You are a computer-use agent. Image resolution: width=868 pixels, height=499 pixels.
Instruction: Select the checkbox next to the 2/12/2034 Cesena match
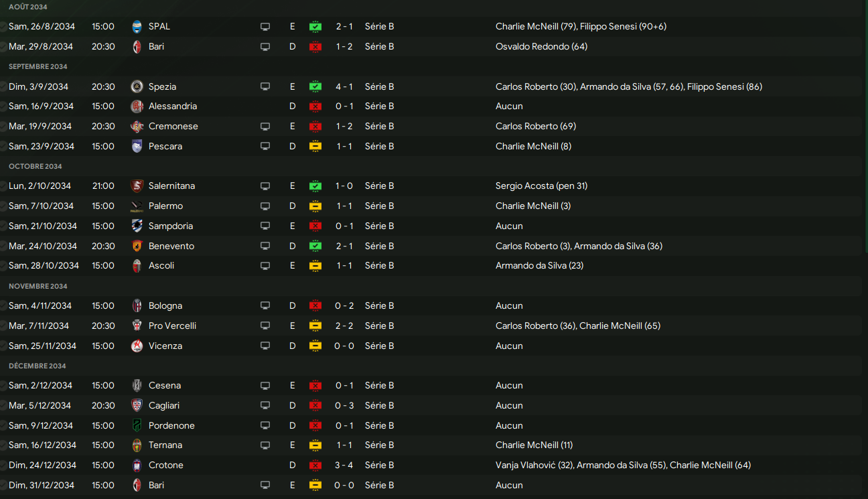coord(3,386)
